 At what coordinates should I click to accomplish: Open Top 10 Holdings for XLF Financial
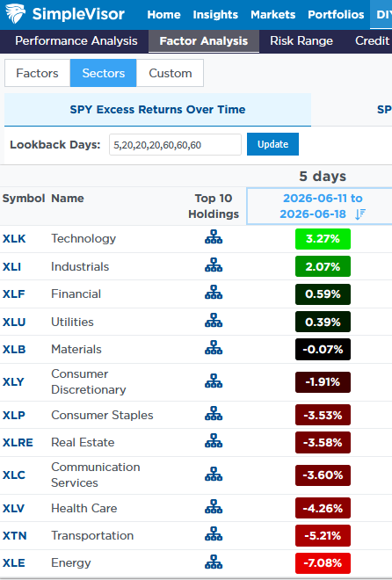pos(214,293)
